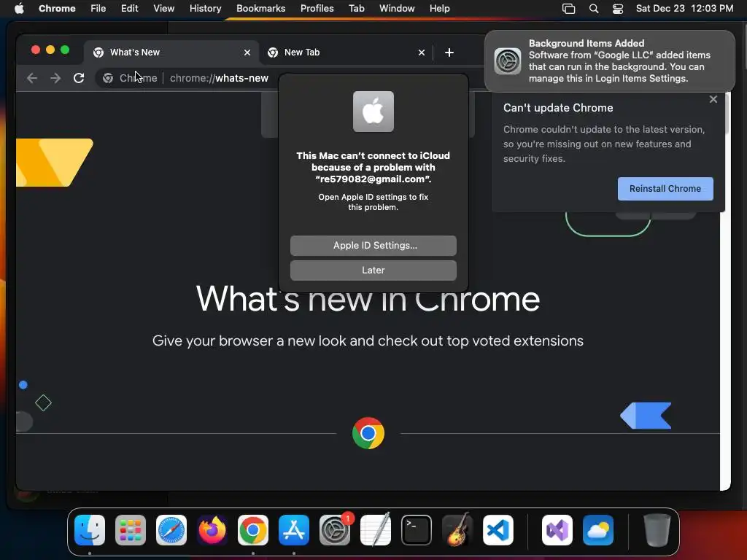Open the Window menu

[397, 9]
